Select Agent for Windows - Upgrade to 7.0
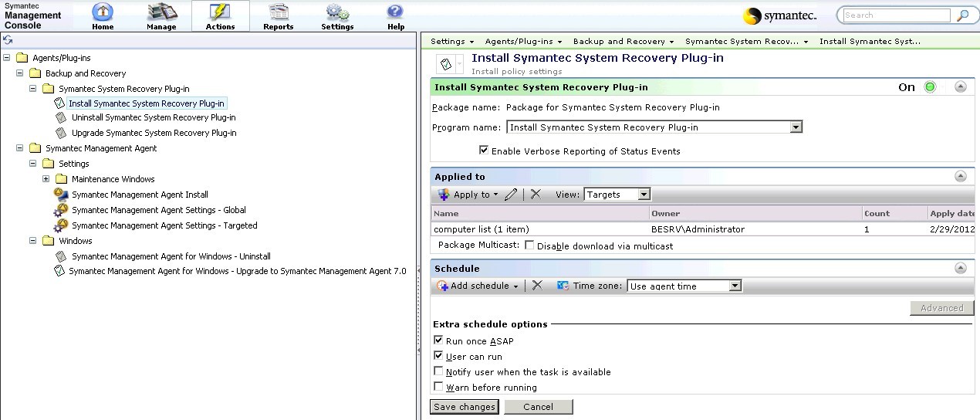The image size is (980, 420). (x=237, y=272)
